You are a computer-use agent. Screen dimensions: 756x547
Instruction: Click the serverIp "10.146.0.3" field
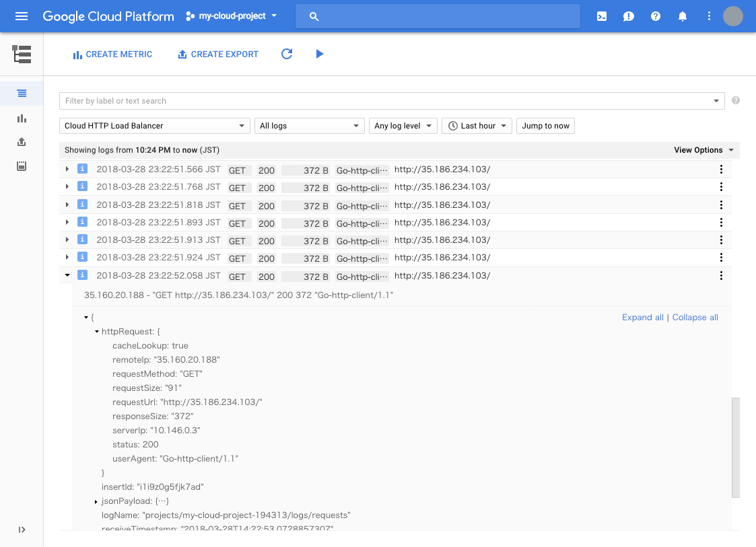[x=156, y=430]
